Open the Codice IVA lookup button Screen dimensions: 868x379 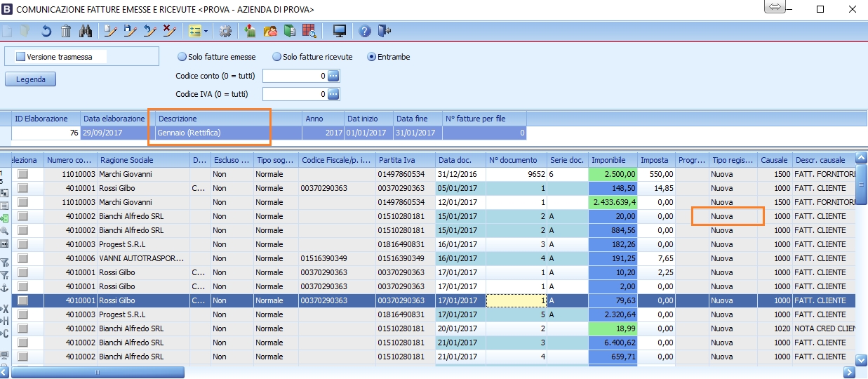pos(333,94)
